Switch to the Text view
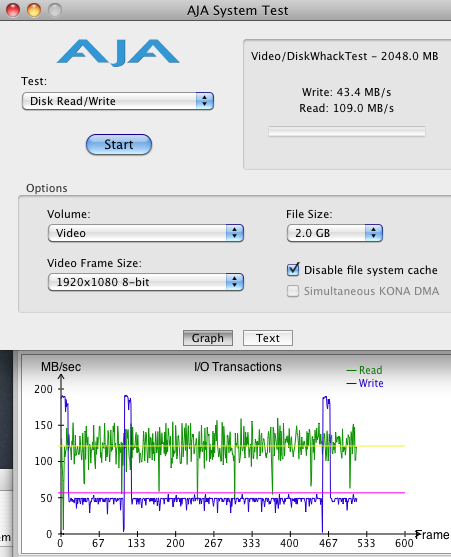The height and width of the screenshot is (557, 451). [268, 338]
